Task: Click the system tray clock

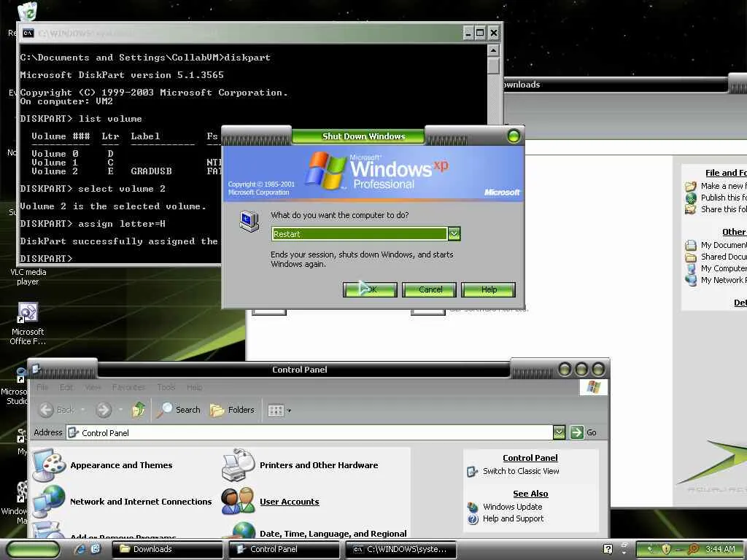Action: (x=720, y=549)
